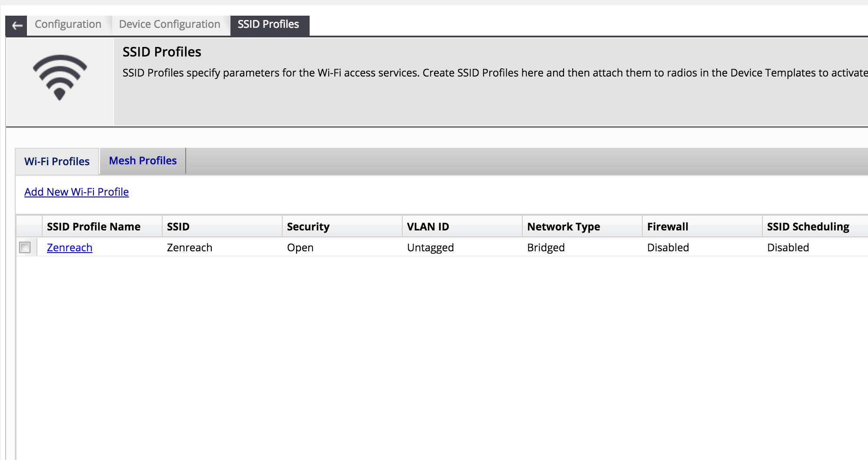Sort by Network Type column
The height and width of the screenshot is (460, 868).
tap(564, 226)
